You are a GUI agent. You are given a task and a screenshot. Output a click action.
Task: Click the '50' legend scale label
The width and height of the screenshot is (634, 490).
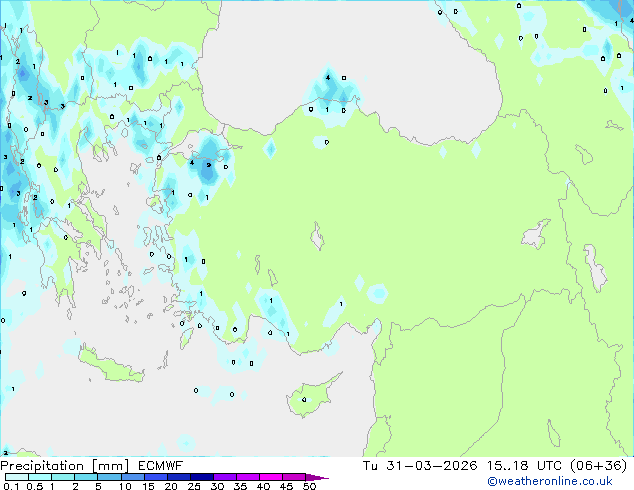310,486
